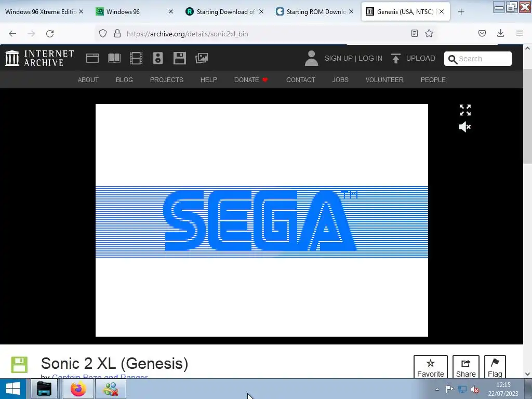Open the DONATE menu link
The width and height of the screenshot is (532, 399).
click(x=251, y=79)
